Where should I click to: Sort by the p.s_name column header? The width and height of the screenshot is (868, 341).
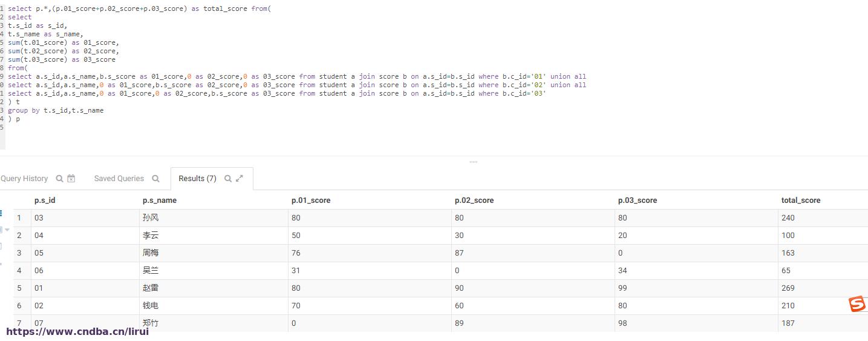click(x=160, y=200)
